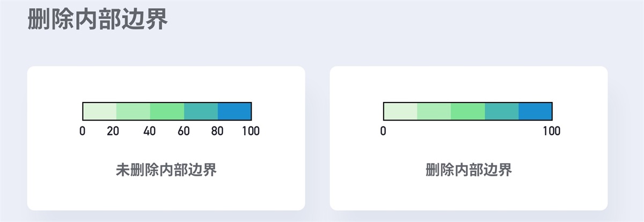Viewport: 644px width, 222px height.
Task: Click the 0 label in the 未删除内部边界 card
Action: [x=82, y=131]
